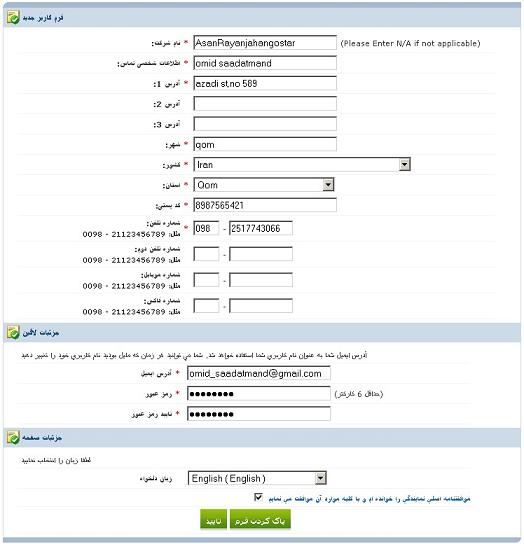Click the login details section icon
Viewport: 524px width, 544px height.
[14, 333]
